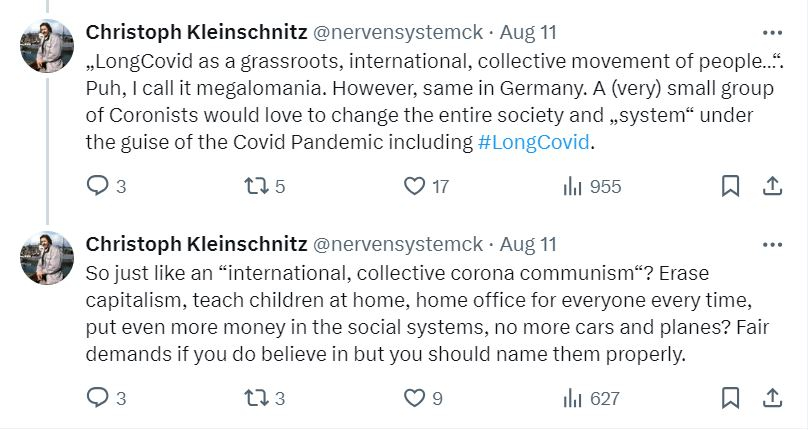
Task: Bookmark the second tweet
Action: (x=731, y=398)
